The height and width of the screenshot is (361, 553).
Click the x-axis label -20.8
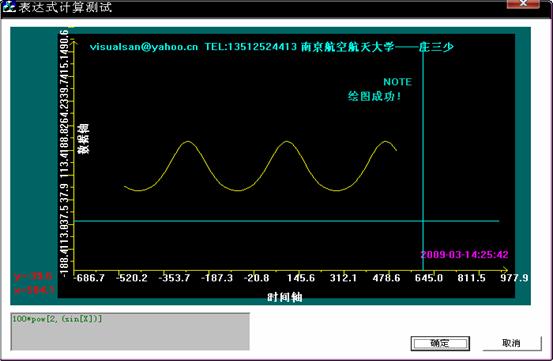coord(256,278)
